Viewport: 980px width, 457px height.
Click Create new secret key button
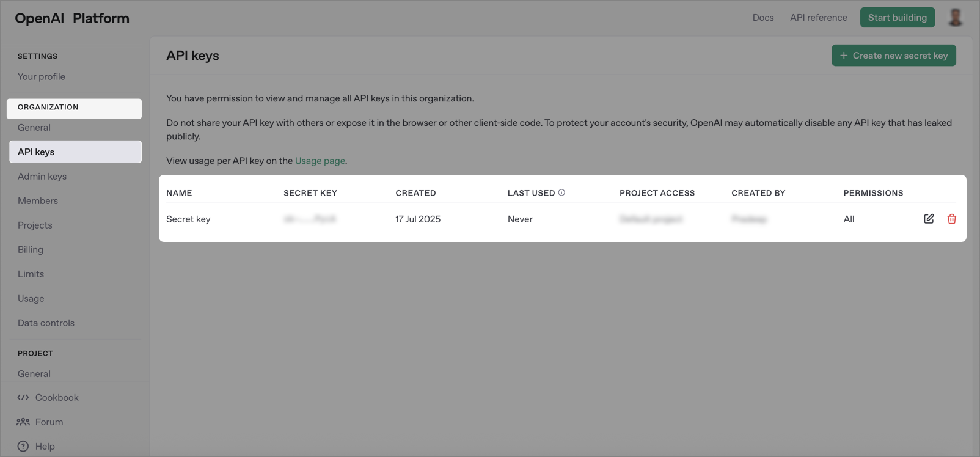(x=893, y=56)
